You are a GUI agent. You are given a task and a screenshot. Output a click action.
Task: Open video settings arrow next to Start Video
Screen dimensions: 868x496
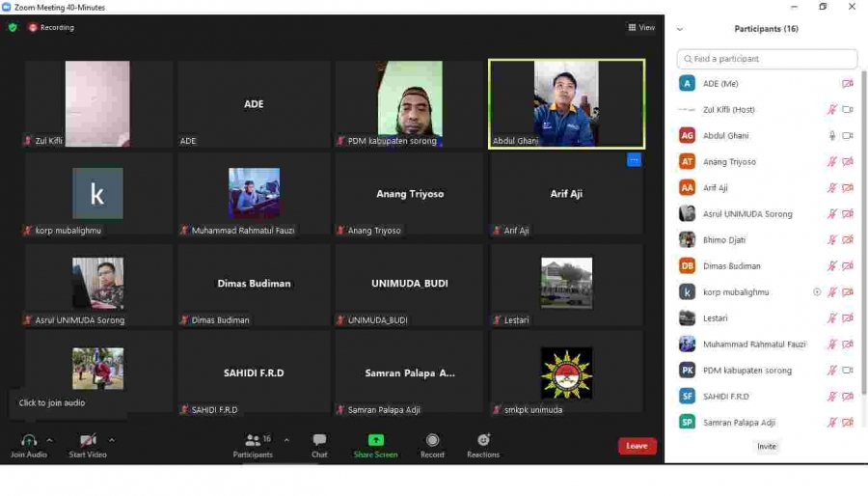coord(112,440)
